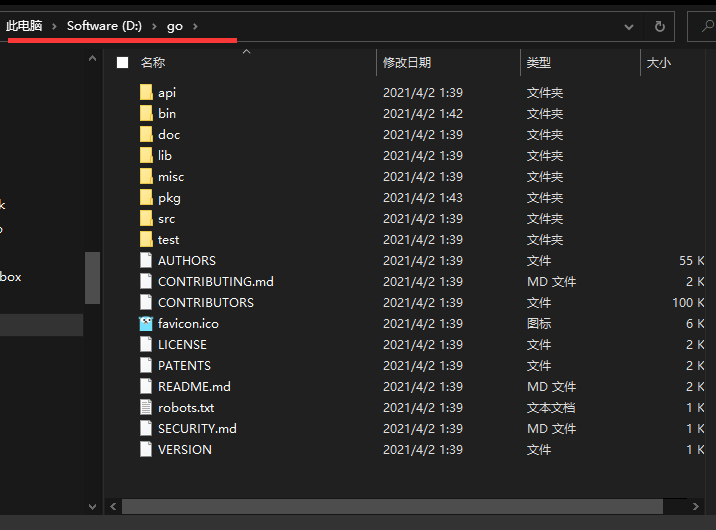716x530 pixels.
Task: Click 文本文档 type of robots.txt
Action: coord(551,407)
